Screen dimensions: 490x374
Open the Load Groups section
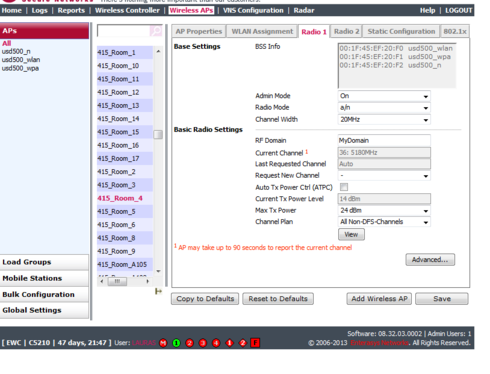(x=44, y=262)
